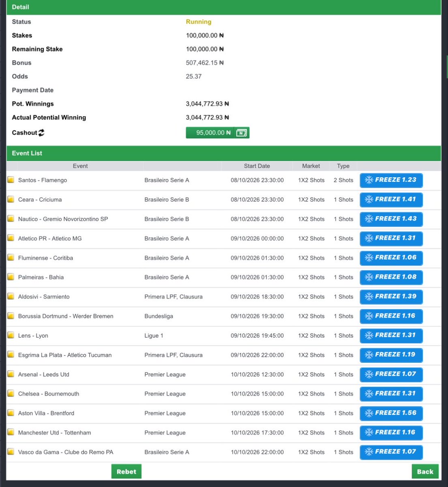Freeze the Arsenal - Leeds Utd selection

391,374
